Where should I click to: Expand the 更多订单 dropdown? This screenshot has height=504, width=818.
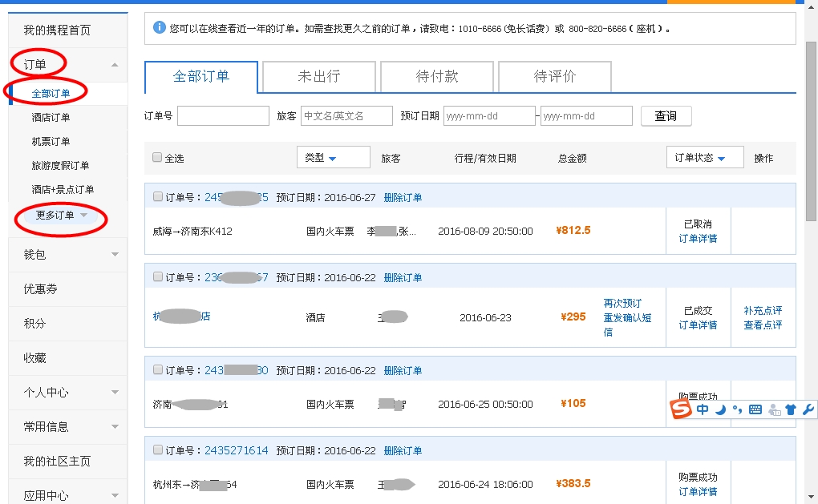coord(61,216)
